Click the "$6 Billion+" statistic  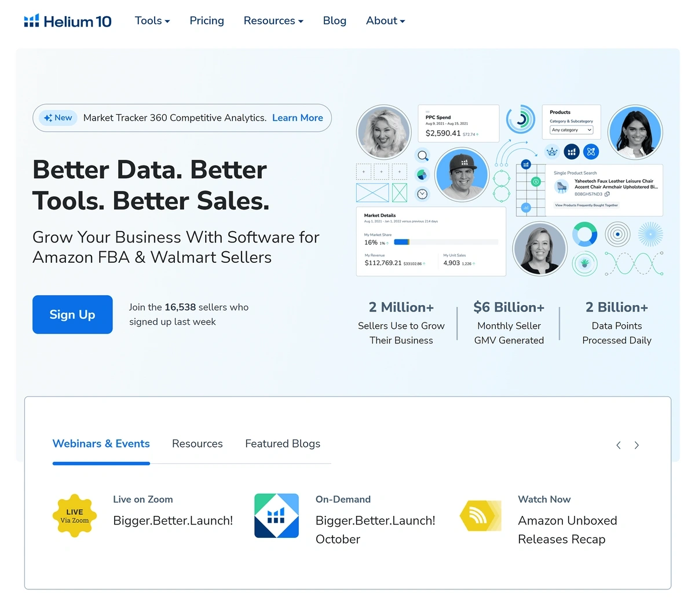click(x=509, y=307)
